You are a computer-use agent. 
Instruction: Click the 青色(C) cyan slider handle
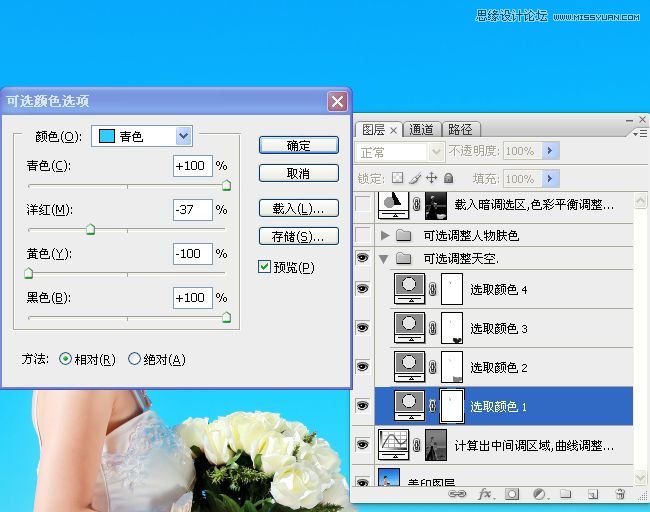click(226, 185)
